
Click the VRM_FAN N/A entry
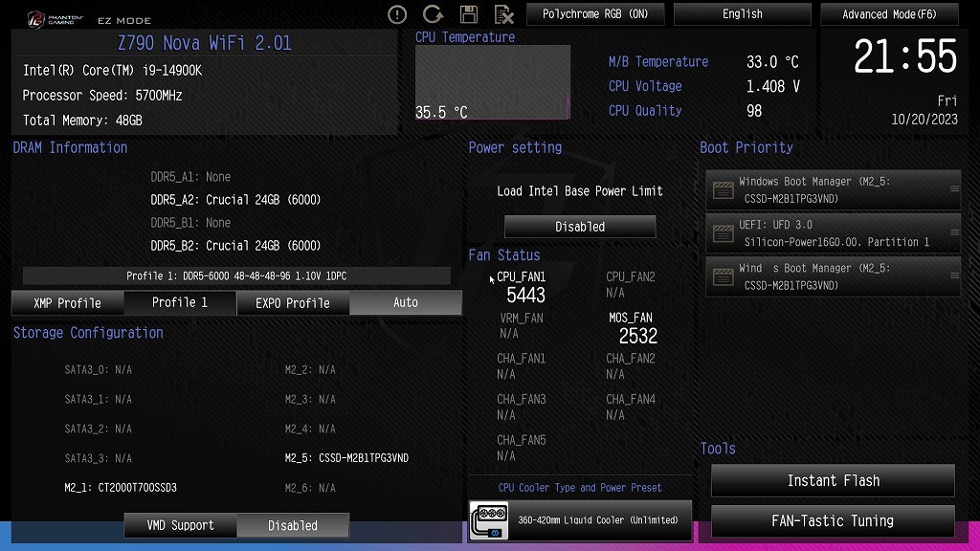(522, 325)
